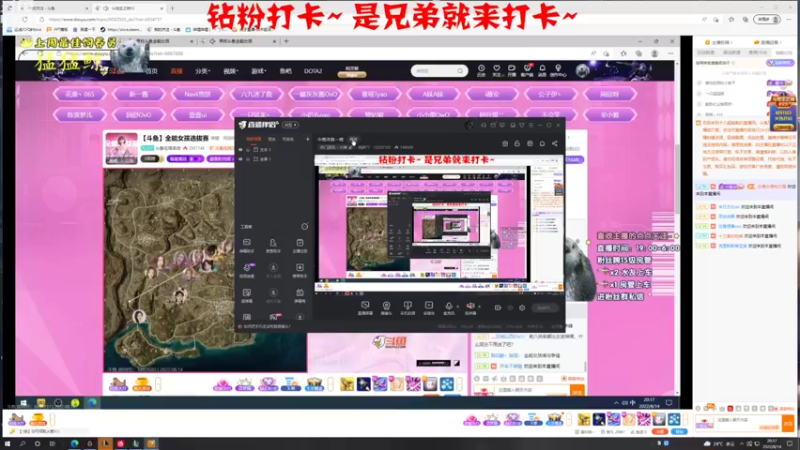Screen dimensions: 800x450
Task: Open 消息 bell icon in Douyu header
Action: click(x=542, y=70)
